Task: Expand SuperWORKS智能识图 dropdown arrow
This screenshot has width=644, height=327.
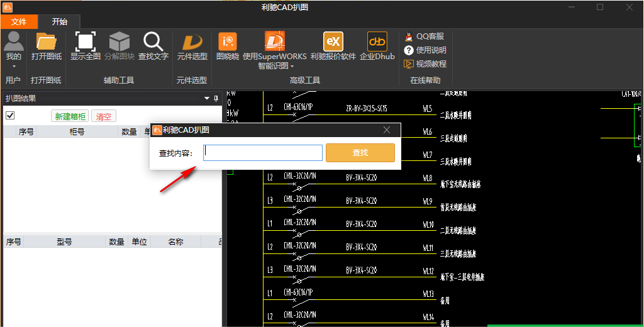Action: tap(292, 66)
